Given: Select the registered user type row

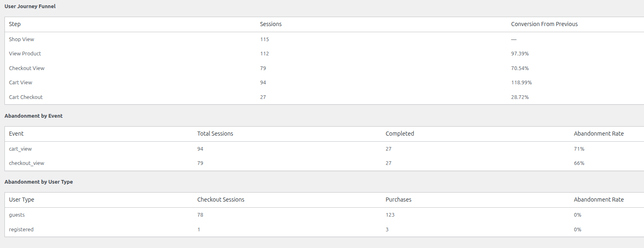Looking at the screenshot, I should pyautogui.click(x=324, y=230).
